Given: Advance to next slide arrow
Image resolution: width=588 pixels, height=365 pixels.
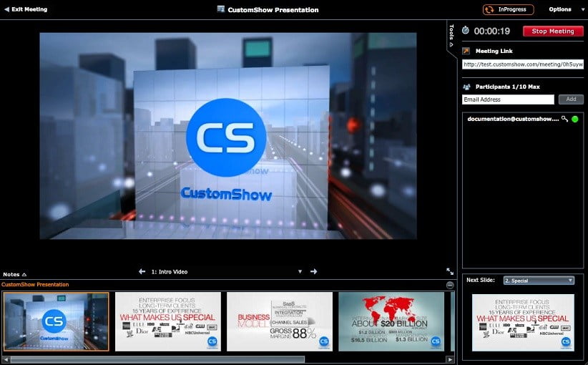Looking at the screenshot, I should 313,271.
